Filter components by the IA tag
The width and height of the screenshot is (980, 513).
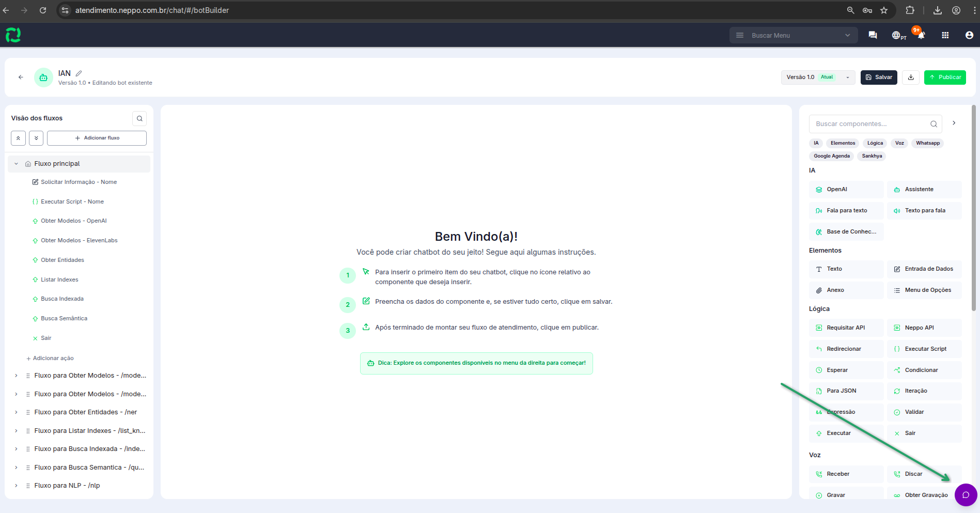tap(816, 143)
